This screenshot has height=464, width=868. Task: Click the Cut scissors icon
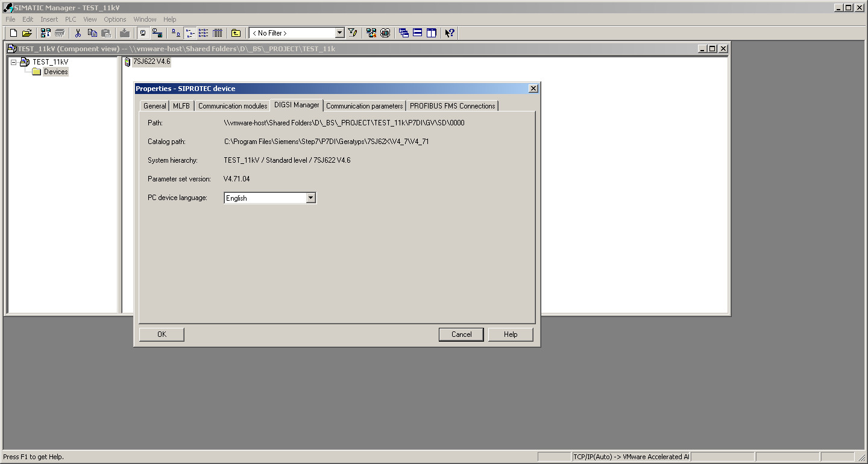78,33
